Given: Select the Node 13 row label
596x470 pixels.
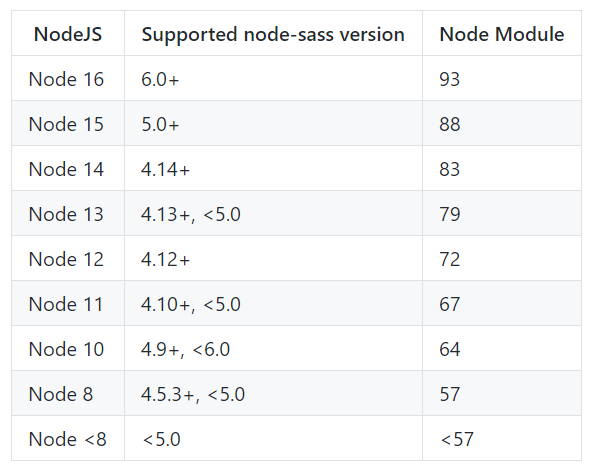Looking at the screenshot, I should click(66, 214).
